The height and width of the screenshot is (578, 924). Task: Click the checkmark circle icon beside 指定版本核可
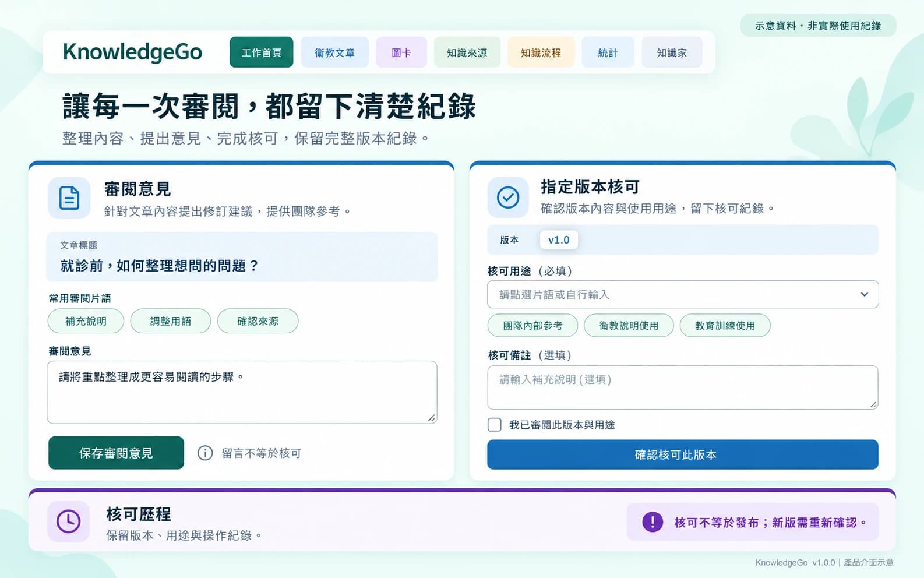tap(508, 198)
